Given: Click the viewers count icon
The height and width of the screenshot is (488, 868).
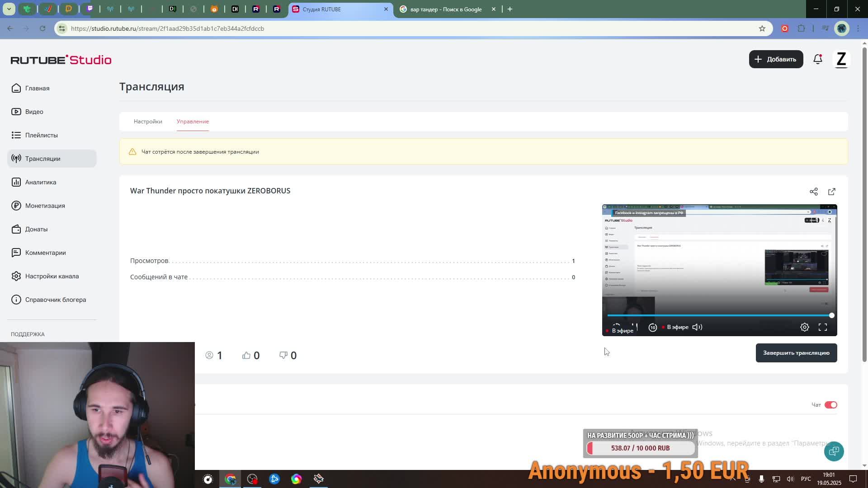Looking at the screenshot, I should [x=209, y=355].
